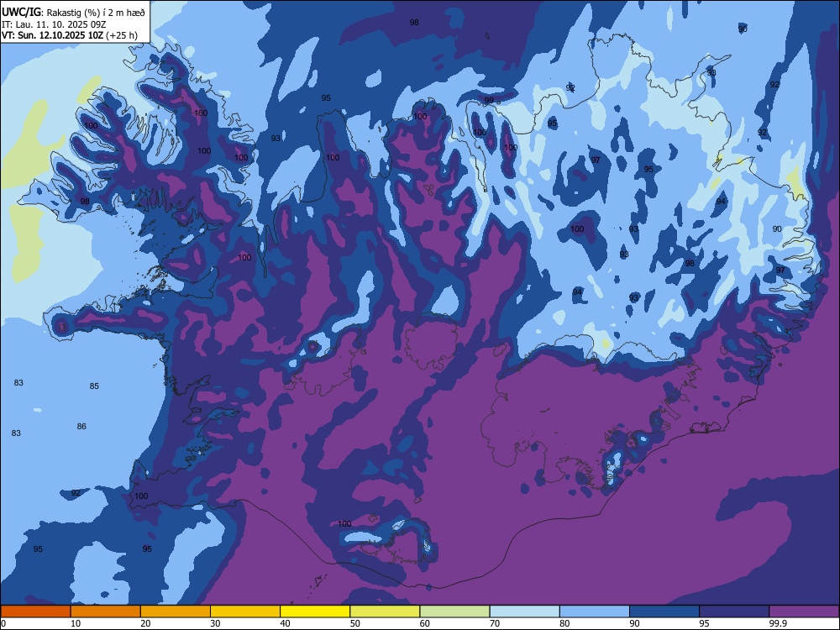Pick the '40' label under the colour bar

point(285,623)
